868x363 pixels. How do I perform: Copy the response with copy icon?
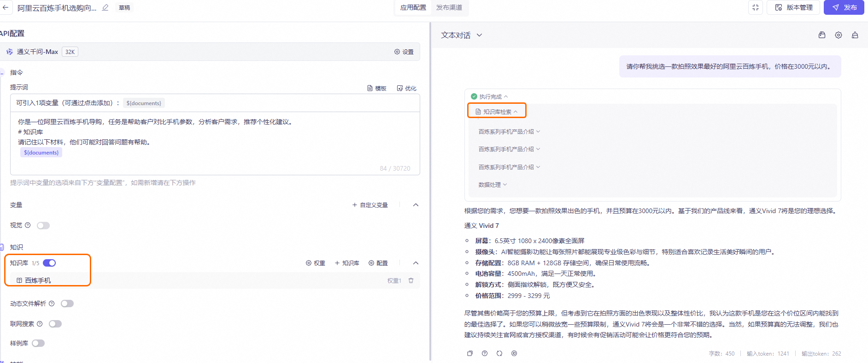tap(470, 353)
